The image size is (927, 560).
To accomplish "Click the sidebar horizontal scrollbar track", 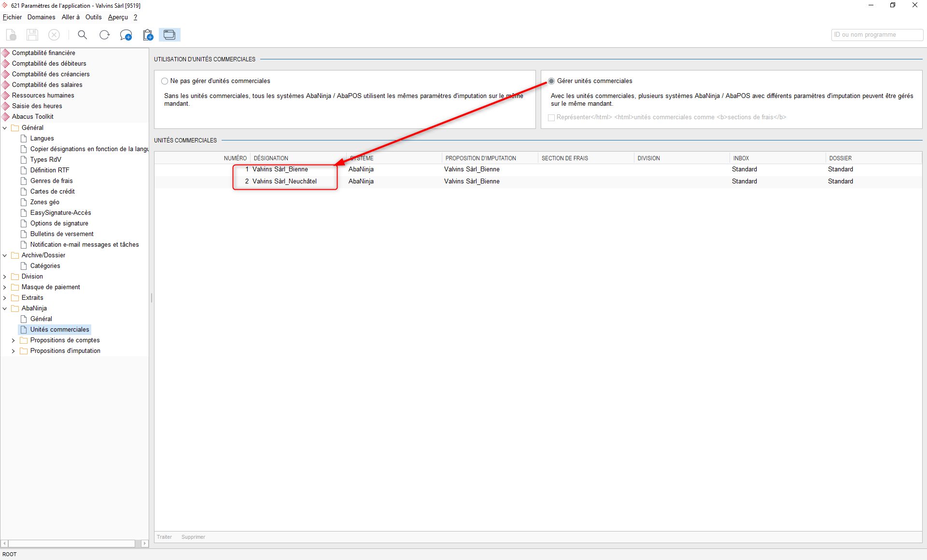I will [x=72, y=544].
